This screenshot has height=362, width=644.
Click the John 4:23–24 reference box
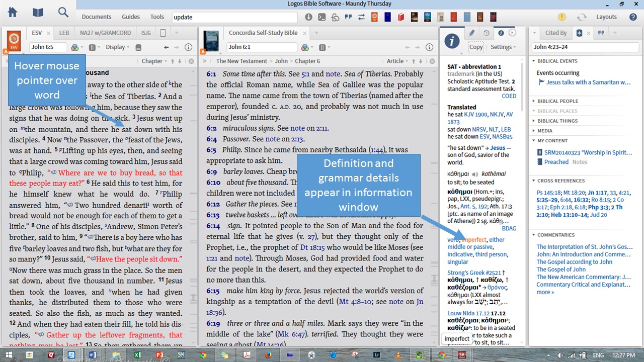[584, 47]
